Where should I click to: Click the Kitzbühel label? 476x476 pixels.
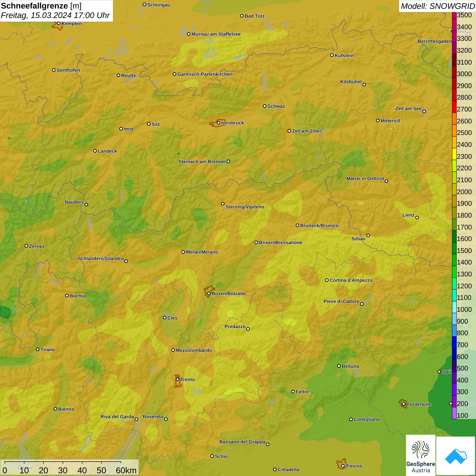tap(351, 82)
